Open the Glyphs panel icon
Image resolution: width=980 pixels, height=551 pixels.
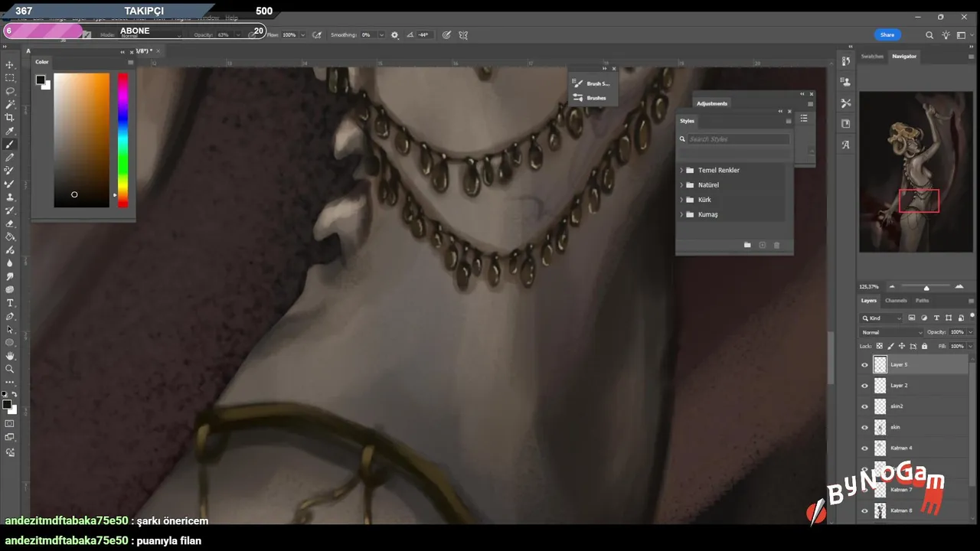(x=846, y=144)
